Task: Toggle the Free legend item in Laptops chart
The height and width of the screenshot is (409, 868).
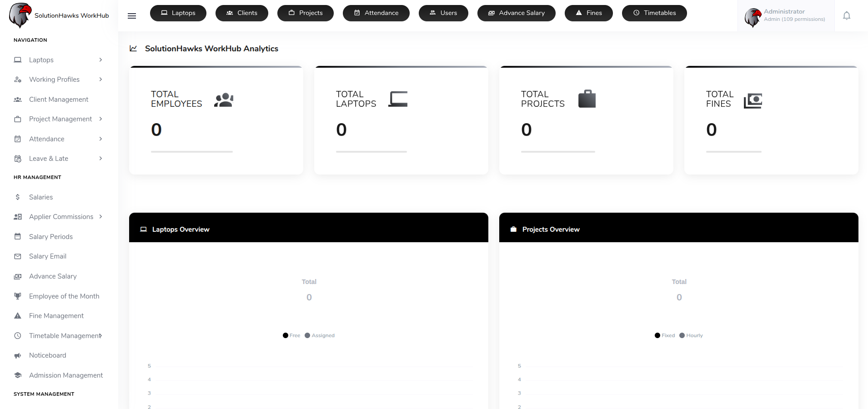Action: point(291,335)
